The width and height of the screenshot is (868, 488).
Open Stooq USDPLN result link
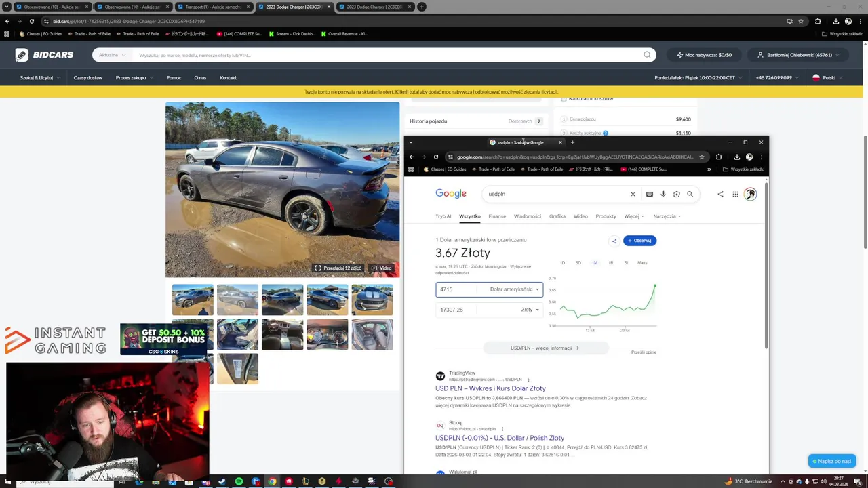pyautogui.click(x=500, y=438)
